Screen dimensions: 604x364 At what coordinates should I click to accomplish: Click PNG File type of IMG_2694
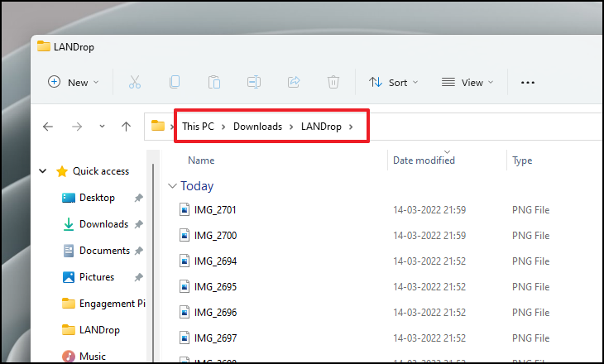[530, 261]
